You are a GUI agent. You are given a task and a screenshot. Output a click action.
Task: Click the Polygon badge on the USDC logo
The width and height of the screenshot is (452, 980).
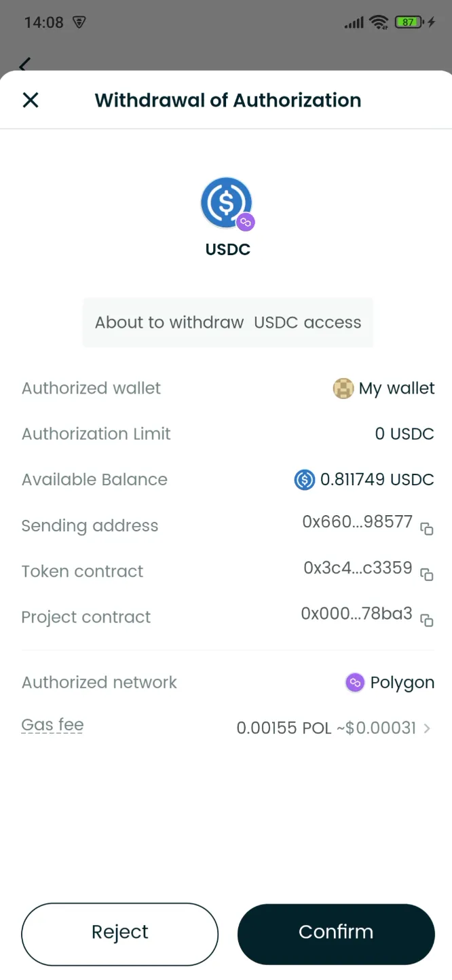click(245, 221)
